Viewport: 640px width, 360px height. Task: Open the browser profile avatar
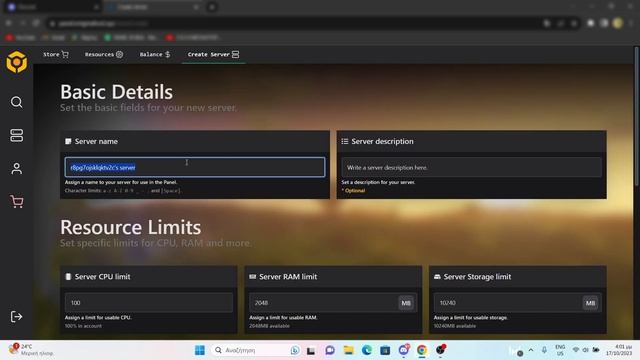618,23
